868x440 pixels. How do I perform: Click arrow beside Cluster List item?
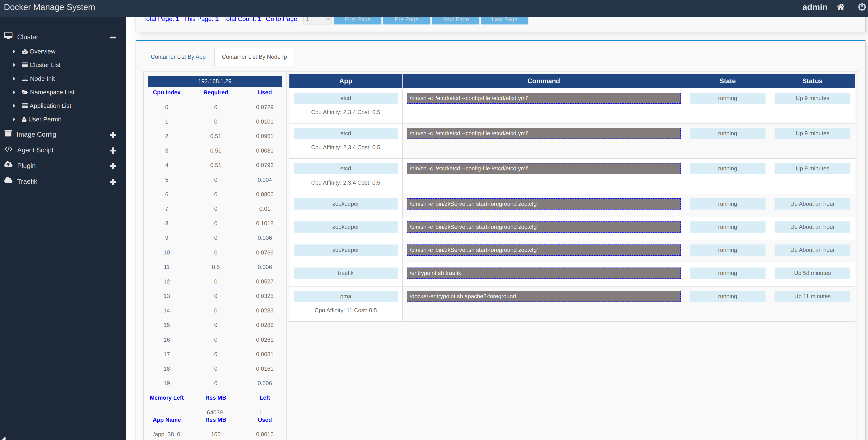coord(14,65)
